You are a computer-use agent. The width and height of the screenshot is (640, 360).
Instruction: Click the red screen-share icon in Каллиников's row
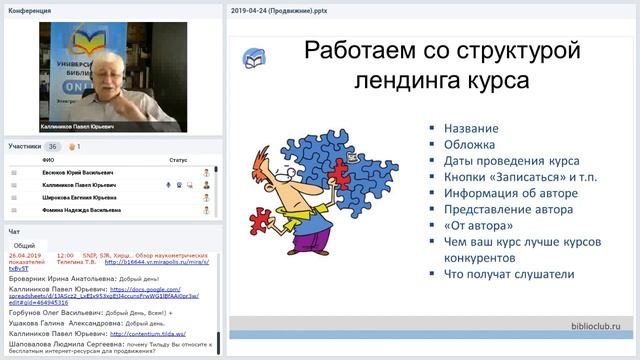coord(190,185)
